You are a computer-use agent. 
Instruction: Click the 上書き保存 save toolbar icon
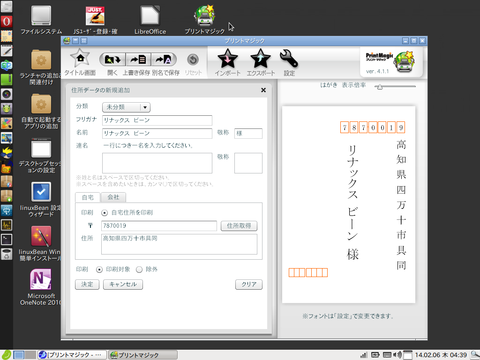coord(138,60)
